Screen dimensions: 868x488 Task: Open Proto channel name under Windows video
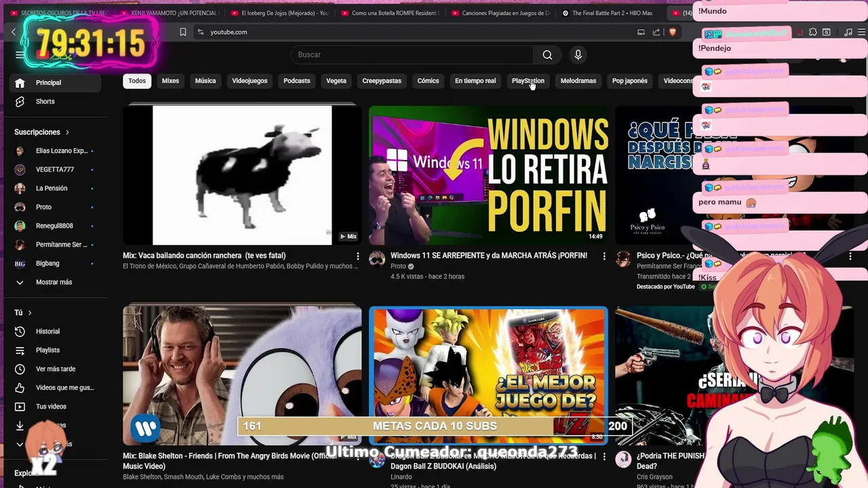pos(398,266)
